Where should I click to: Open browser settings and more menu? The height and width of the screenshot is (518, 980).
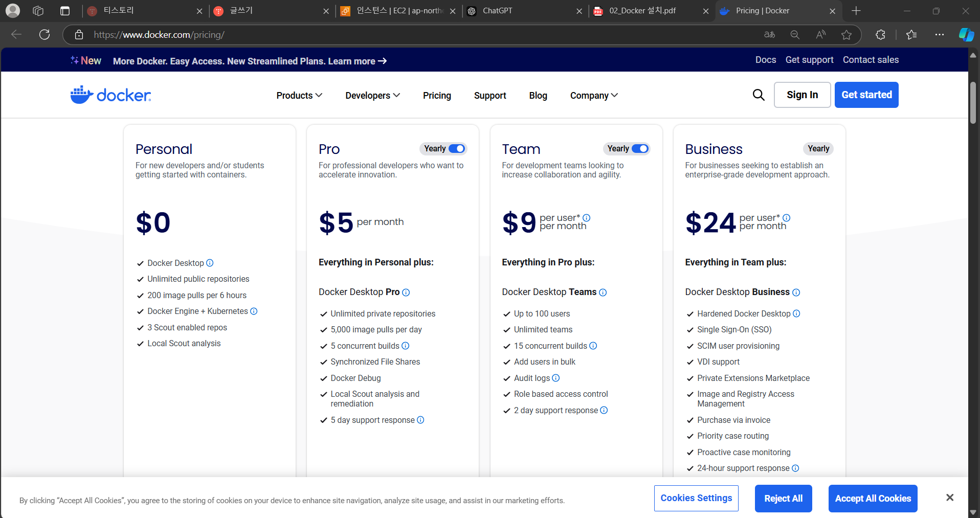tap(940, 34)
